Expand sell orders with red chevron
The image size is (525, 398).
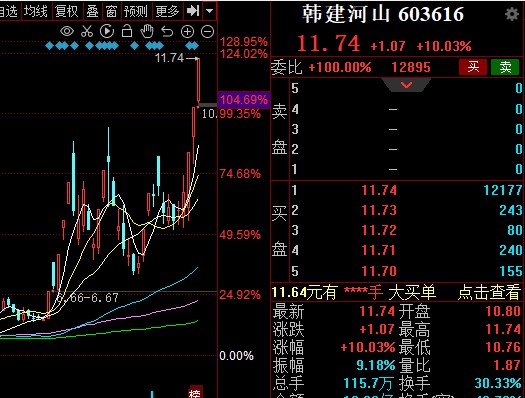point(406,85)
